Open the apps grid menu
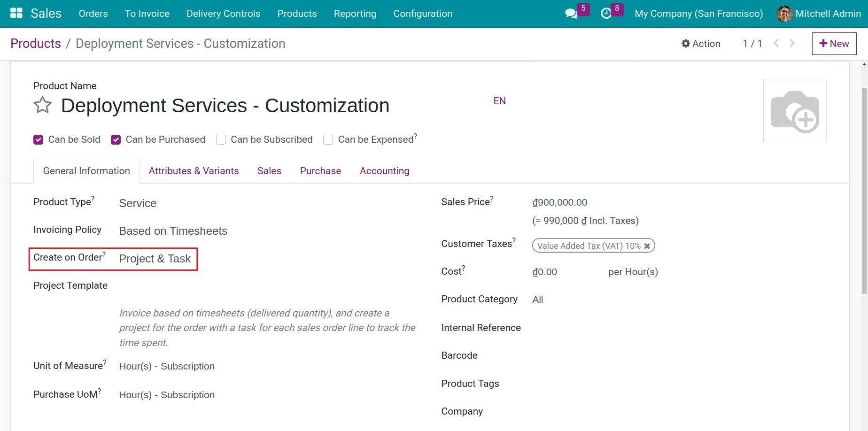 point(16,13)
